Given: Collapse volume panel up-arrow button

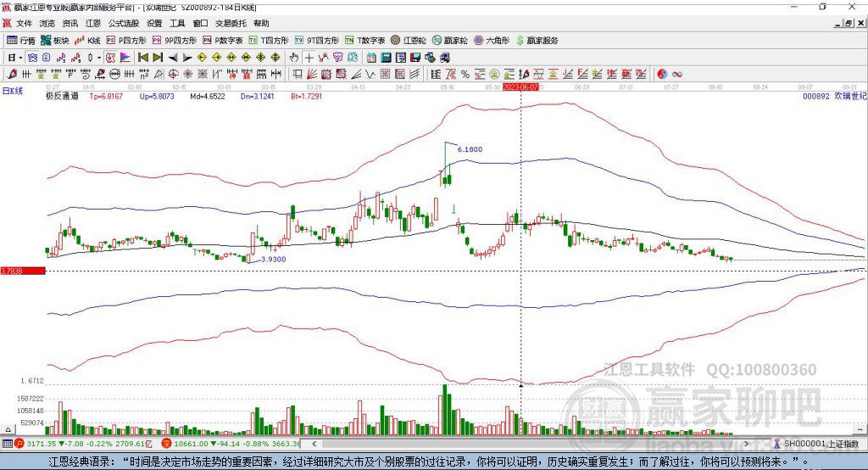Looking at the screenshot, I should [8, 429].
